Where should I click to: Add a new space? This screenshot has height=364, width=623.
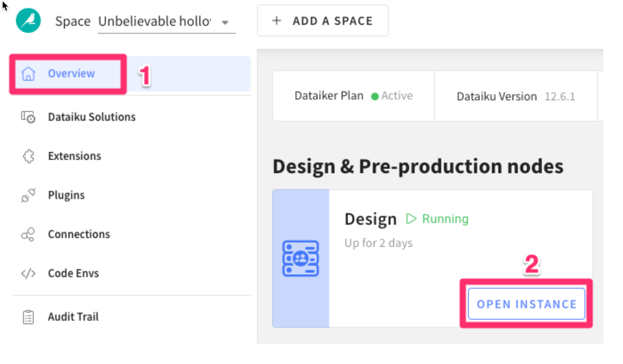tap(323, 21)
